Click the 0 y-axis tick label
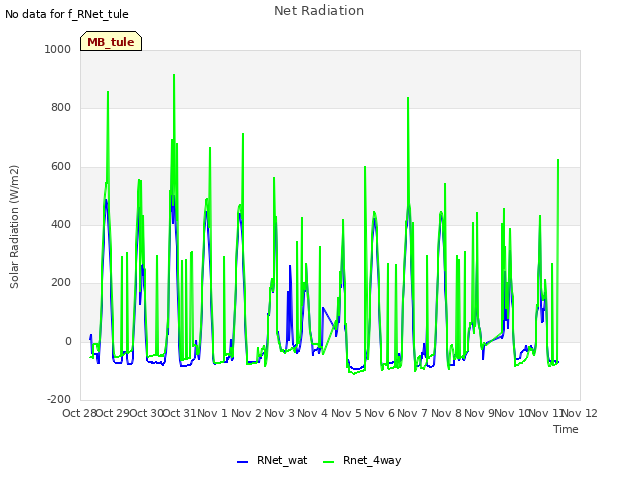 point(68,341)
